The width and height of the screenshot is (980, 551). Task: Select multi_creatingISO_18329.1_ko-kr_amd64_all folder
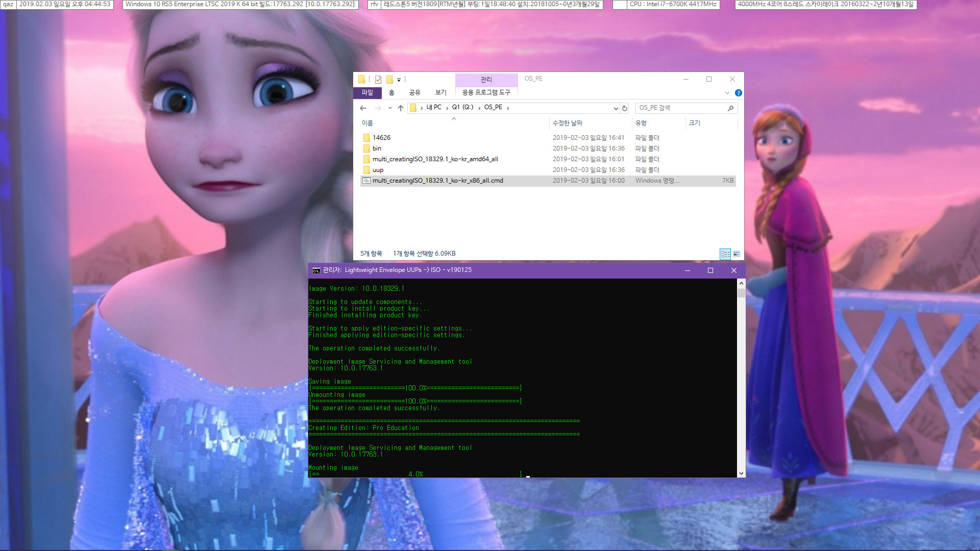(435, 159)
